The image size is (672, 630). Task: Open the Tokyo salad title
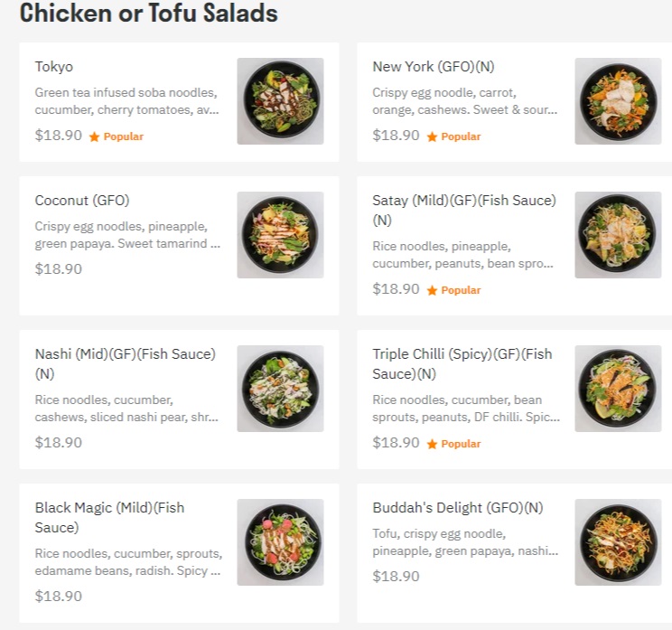(x=54, y=67)
